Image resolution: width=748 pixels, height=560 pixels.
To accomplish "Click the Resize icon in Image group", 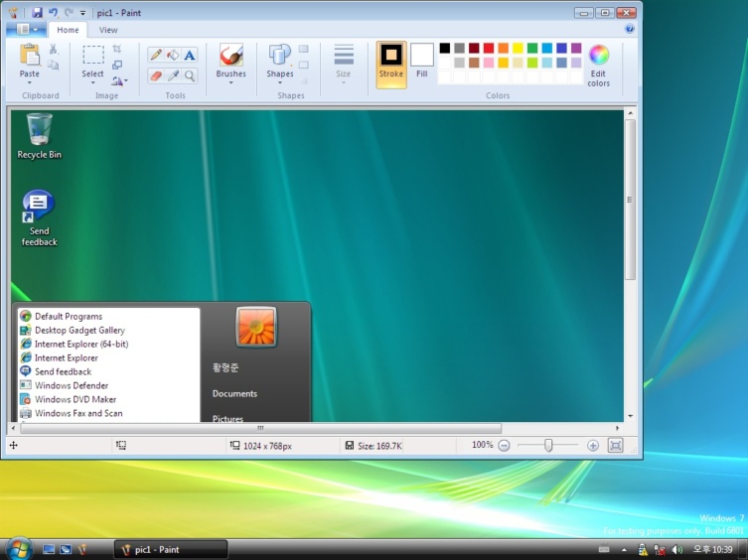I will point(117,65).
